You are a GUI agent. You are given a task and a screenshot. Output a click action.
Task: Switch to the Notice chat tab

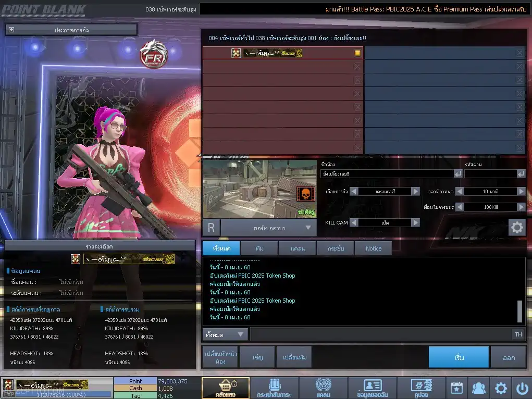[373, 248]
